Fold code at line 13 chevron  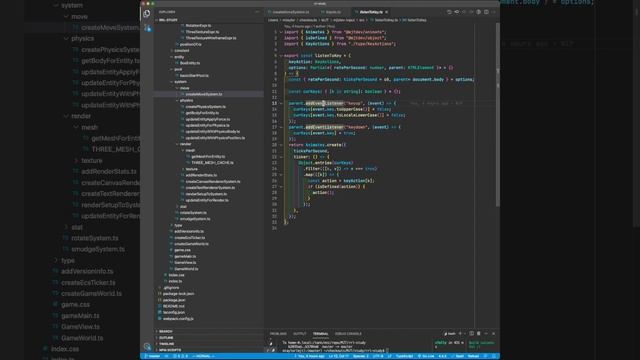[281, 103]
